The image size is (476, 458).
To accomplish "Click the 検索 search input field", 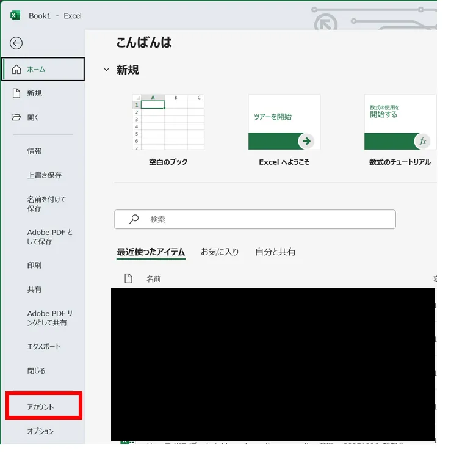I will click(x=262, y=219).
